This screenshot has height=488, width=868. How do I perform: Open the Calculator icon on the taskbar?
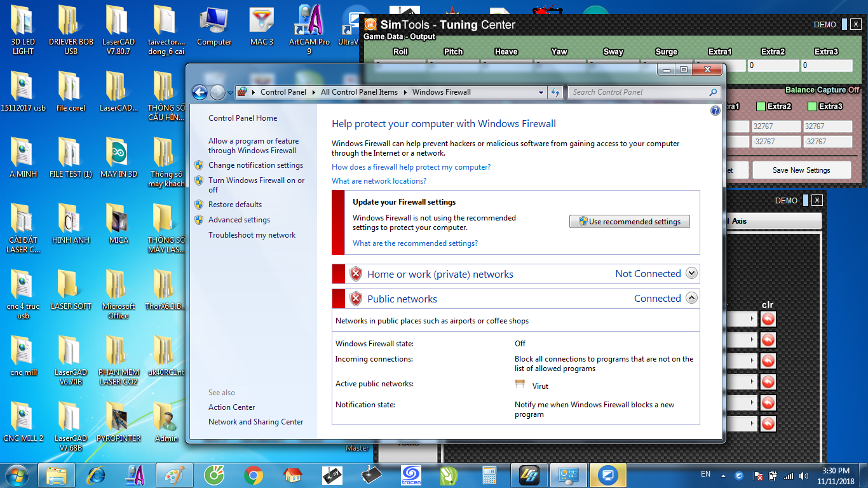tap(489, 475)
